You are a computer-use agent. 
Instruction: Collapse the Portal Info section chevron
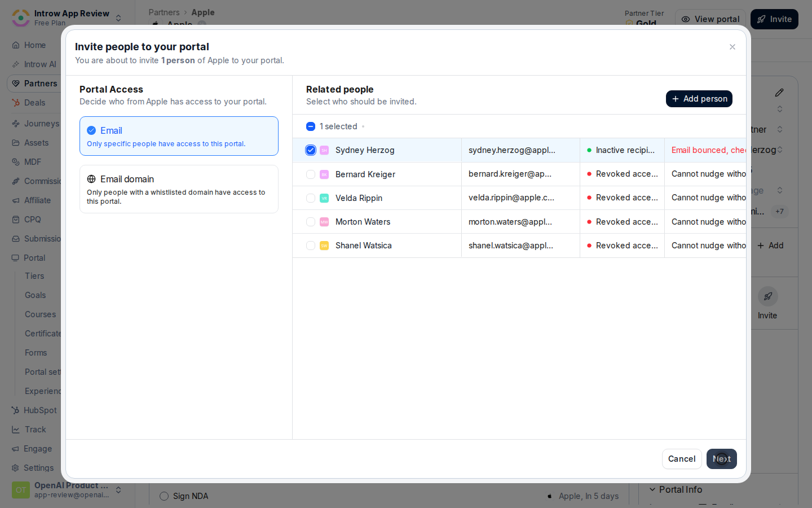pos(652,489)
